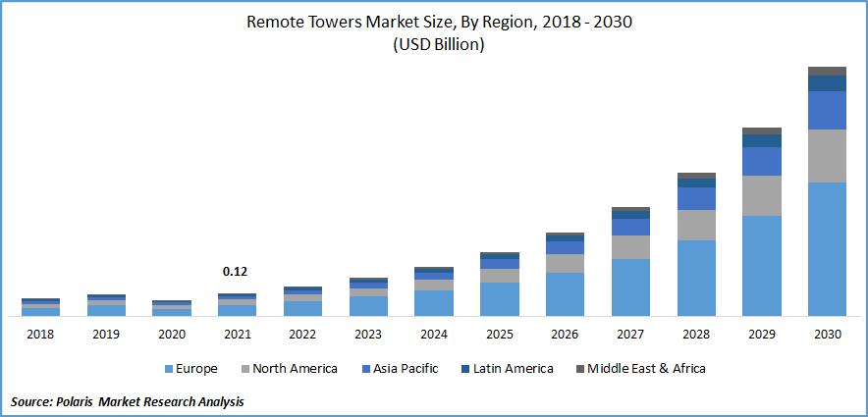The image size is (868, 417).
Task: Select the Europe segment of the 2026 bar
Action: (x=566, y=294)
